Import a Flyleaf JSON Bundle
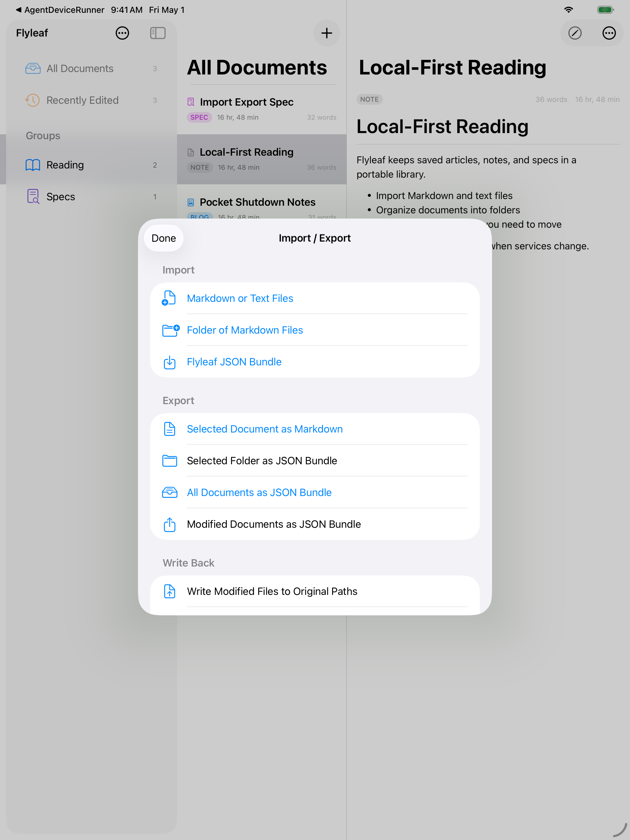The width and height of the screenshot is (630, 840). pos(315,362)
